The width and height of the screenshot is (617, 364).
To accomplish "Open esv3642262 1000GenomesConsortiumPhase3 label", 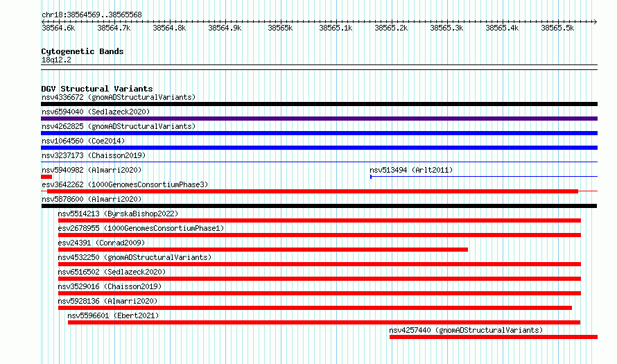I will [x=125, y=184].
